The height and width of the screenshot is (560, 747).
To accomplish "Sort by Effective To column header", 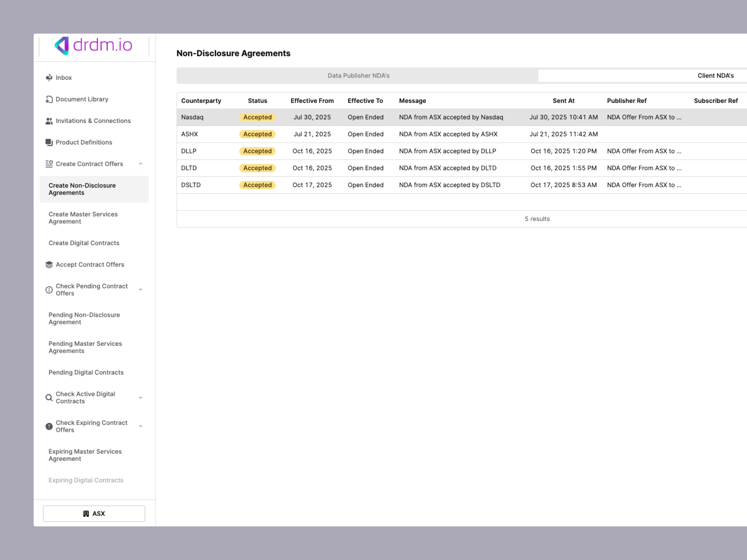I will [365, 101].
